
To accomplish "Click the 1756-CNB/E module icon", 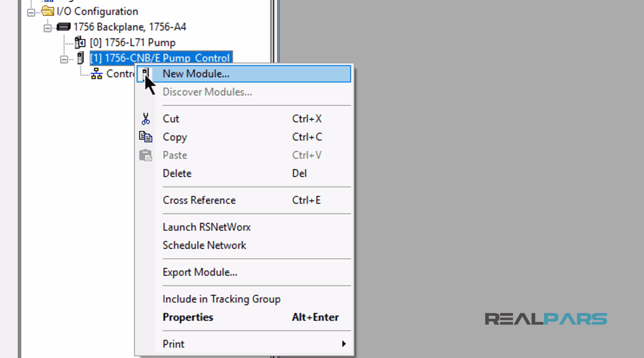I will (80, 58).
